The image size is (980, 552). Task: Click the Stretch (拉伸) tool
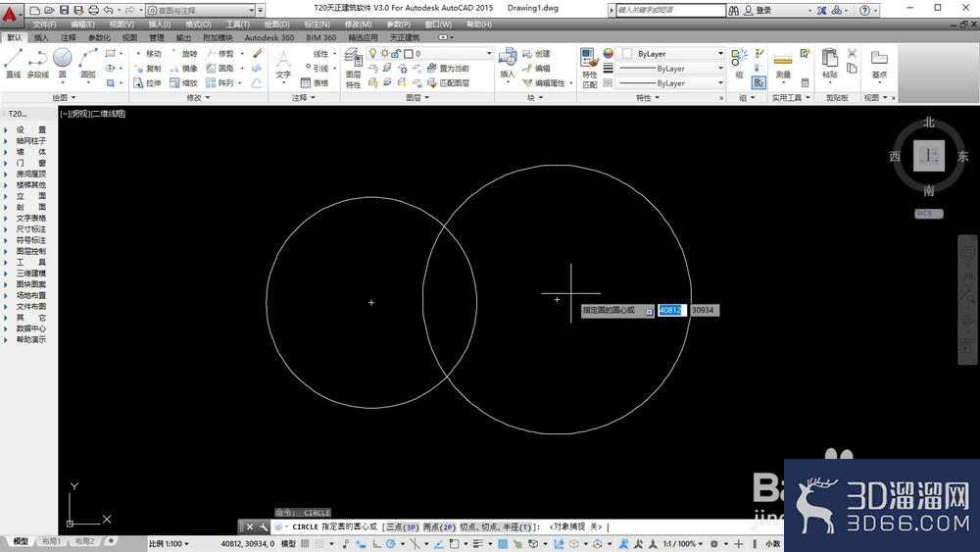(x=148, y=82)
